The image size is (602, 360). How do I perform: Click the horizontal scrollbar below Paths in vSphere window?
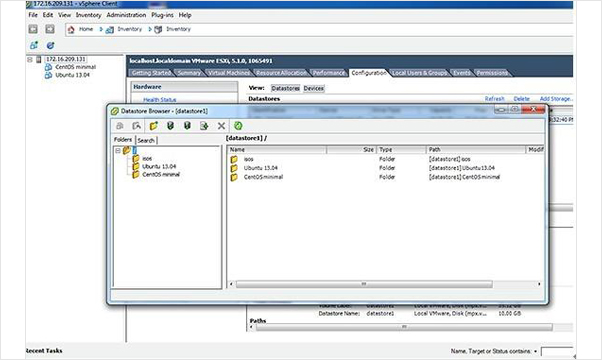[x=404, y=327]
